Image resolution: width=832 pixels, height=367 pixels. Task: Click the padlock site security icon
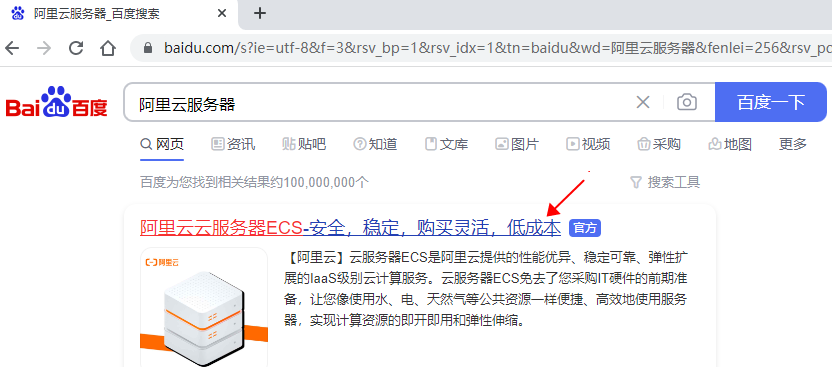(148, 48)
